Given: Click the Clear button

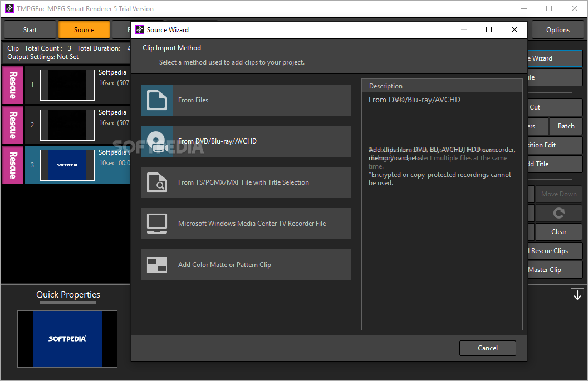Looking at the screenshot, I should (558, 231).
